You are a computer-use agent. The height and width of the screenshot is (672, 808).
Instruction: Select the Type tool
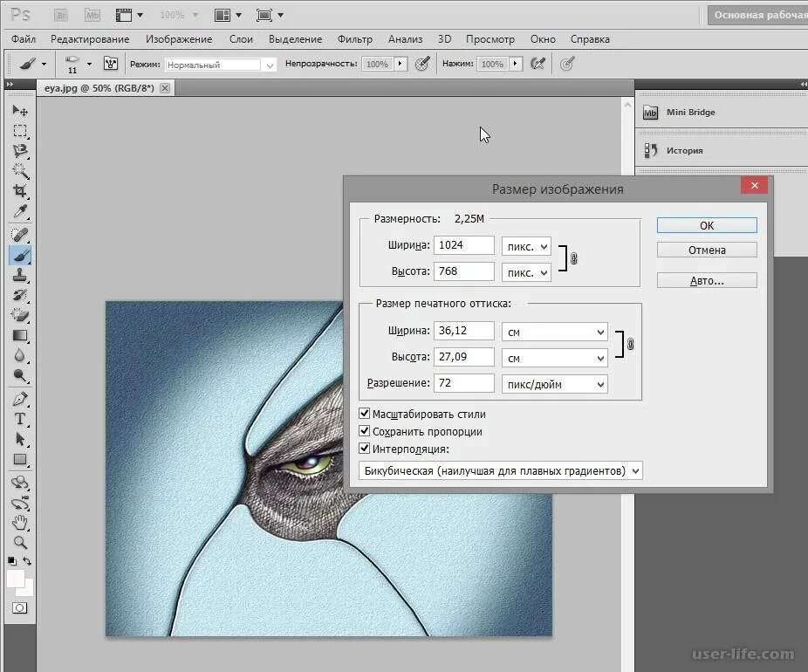point(20,419)
